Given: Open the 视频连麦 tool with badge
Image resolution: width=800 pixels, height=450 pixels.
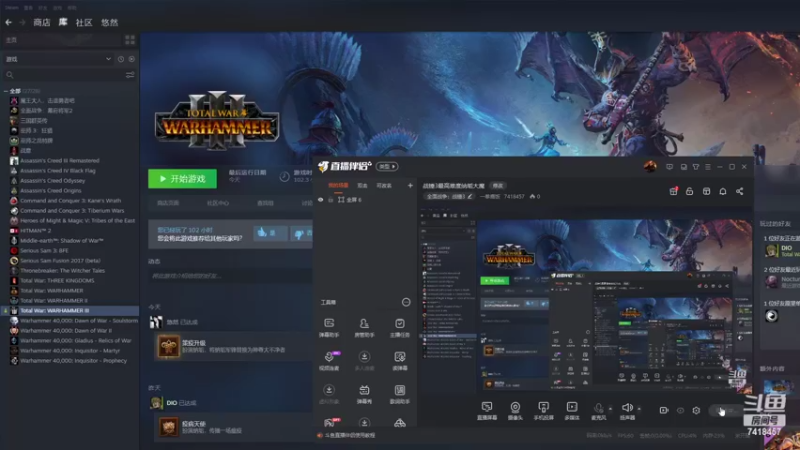Looking at the screenshot, I should (x=330, y=360).
